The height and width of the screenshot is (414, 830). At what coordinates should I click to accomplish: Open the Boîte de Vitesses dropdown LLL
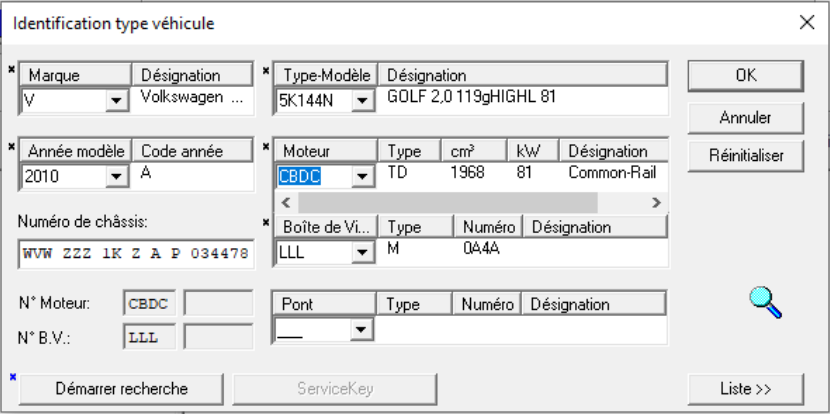363,252
